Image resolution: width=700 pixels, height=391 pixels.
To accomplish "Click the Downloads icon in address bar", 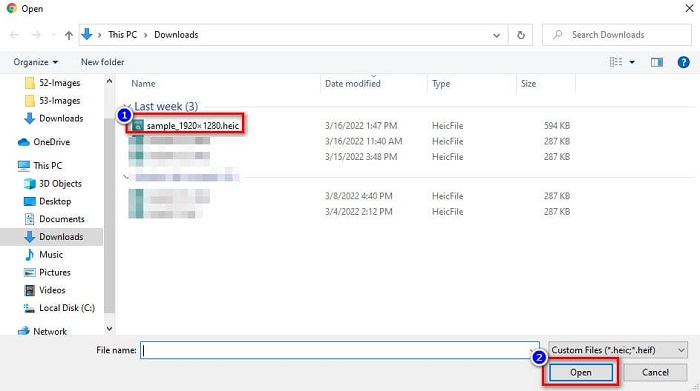I will pos(87,34).
